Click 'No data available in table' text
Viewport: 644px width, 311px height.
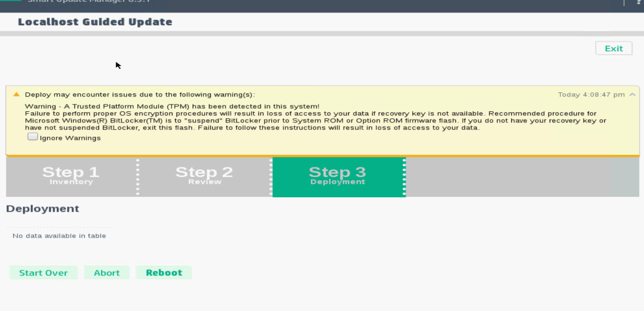click(x=59, y=236)
